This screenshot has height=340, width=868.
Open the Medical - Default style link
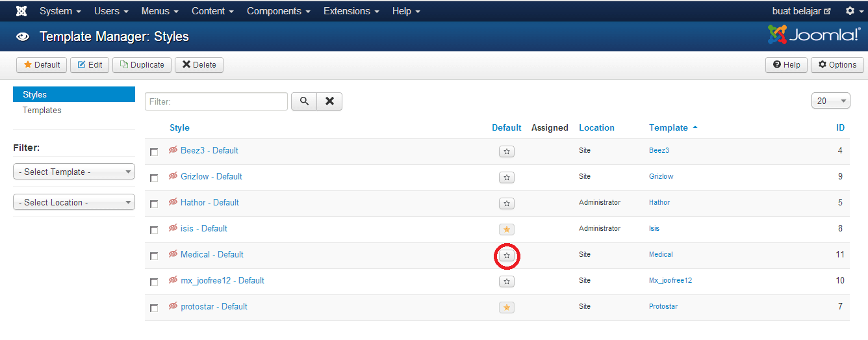(x=212, y=254)
